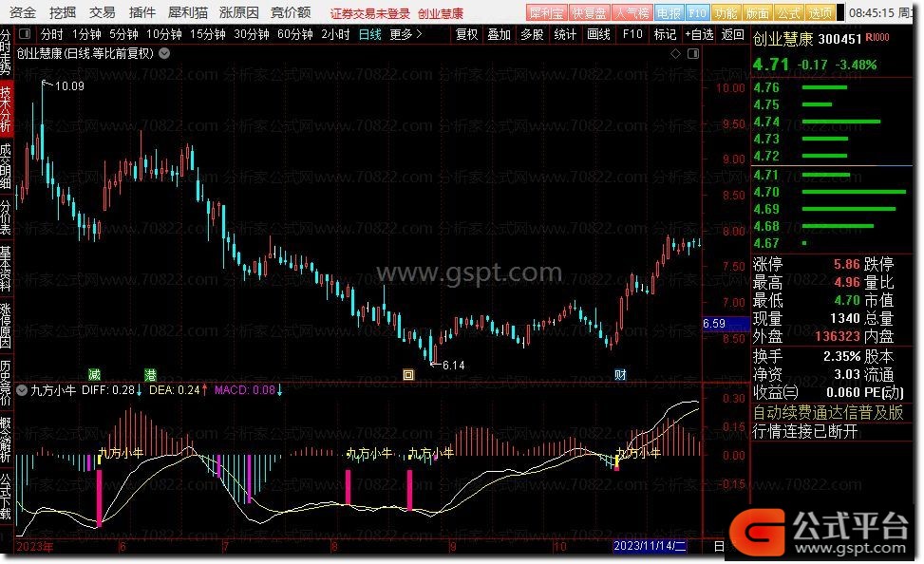Screen dimensions: 924x564
Task: Switch to the 15分钟 timeframe
Action: point(207,34)
